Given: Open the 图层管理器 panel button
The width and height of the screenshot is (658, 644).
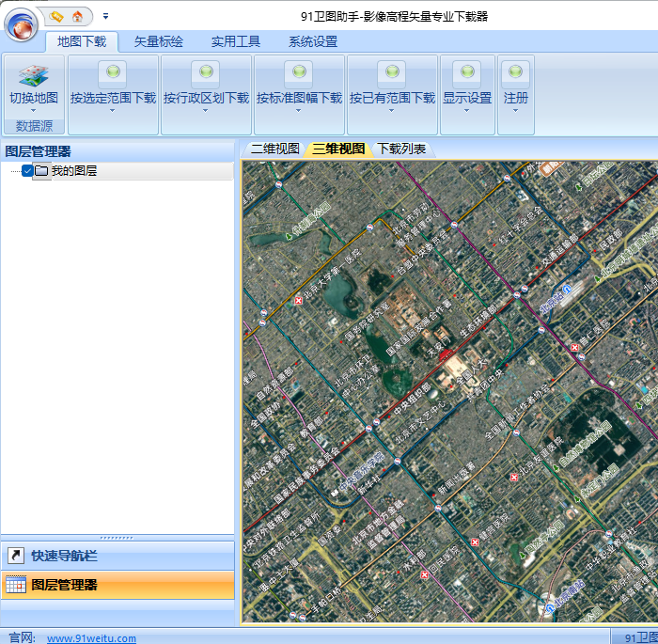Looking at the screenshot, I should coord(117,585).
